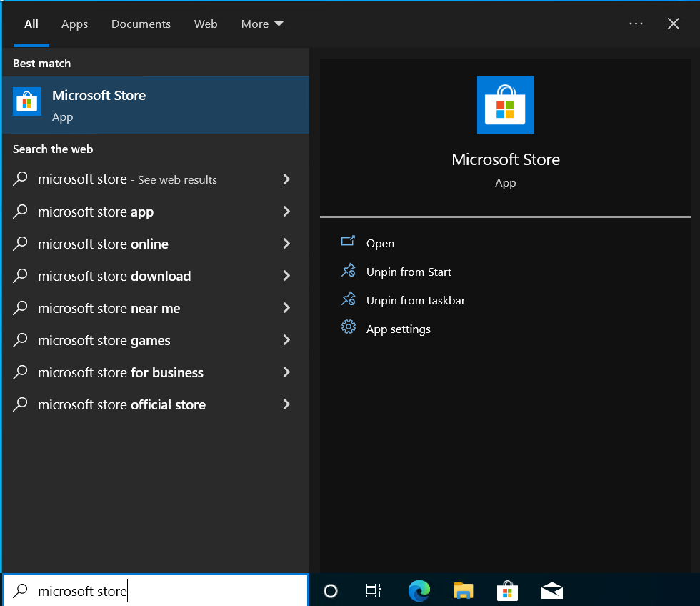Select the 'microsoft store online' web suggestion

[156, 244]
